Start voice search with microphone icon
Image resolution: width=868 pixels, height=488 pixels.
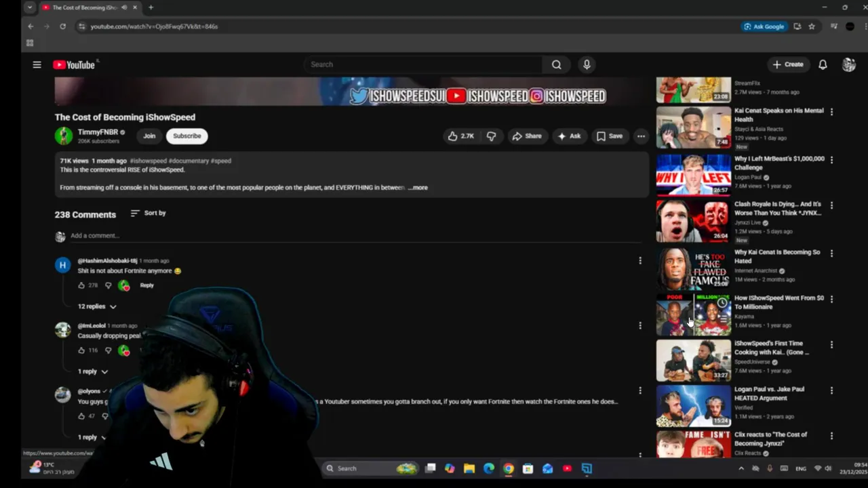click(587, 64)
